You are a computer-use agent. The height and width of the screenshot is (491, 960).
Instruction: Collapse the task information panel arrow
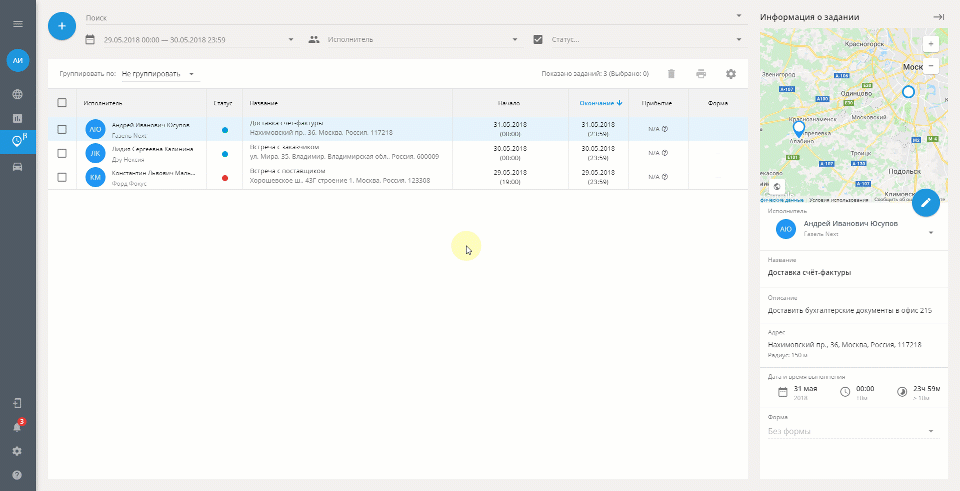click(938, 17)
